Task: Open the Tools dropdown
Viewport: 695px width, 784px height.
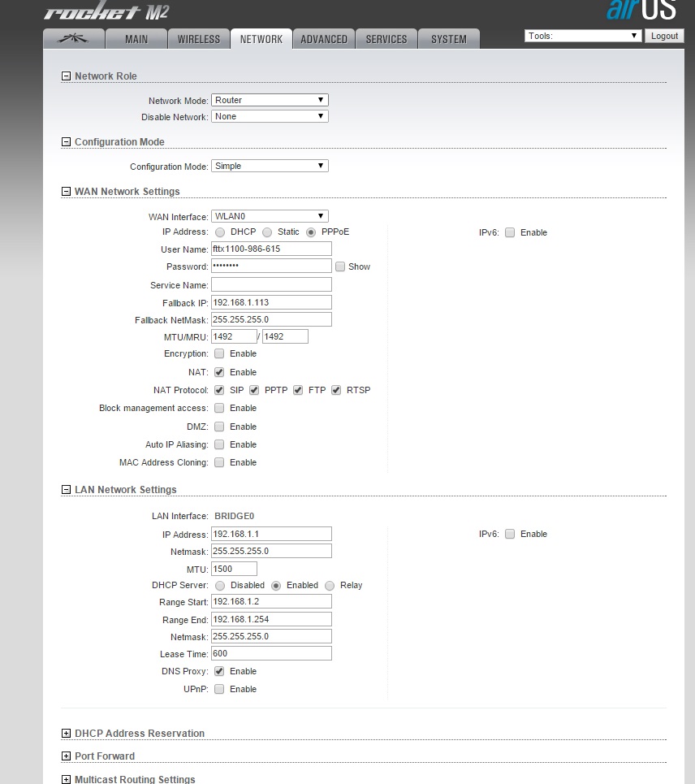Action: (583, 36)
